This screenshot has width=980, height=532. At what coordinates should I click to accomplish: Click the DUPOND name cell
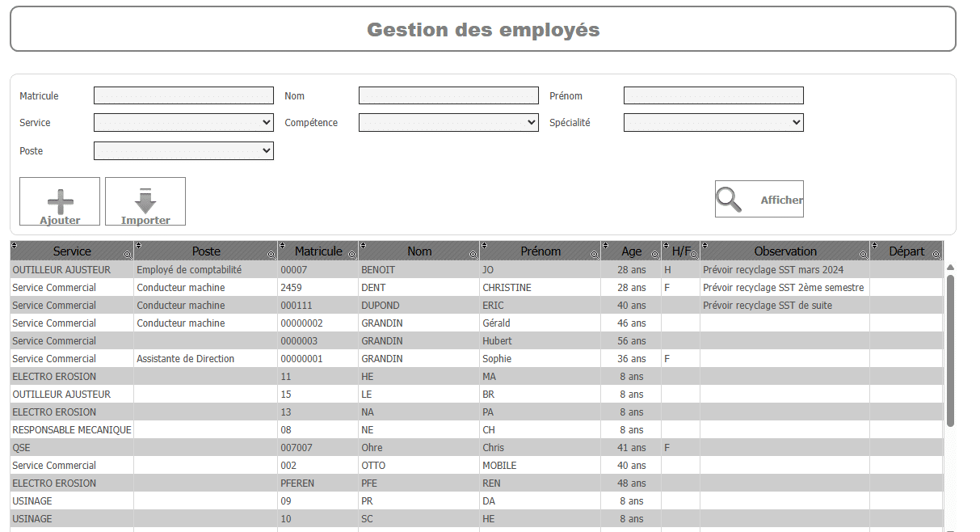click(x=419, y=306)
